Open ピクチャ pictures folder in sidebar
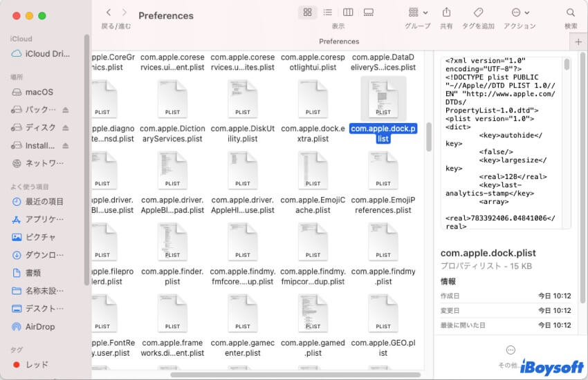 coord(35,237)
